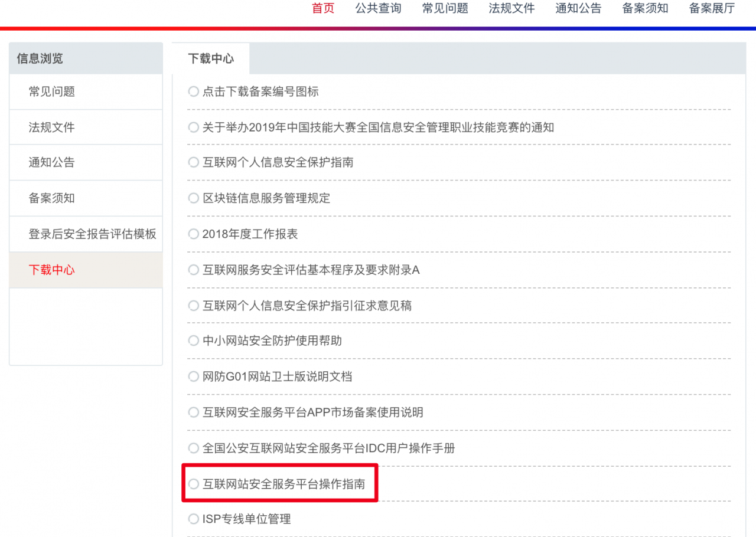
Task: Open ISP专线单位管理 link
Action: tap(247, 519)
